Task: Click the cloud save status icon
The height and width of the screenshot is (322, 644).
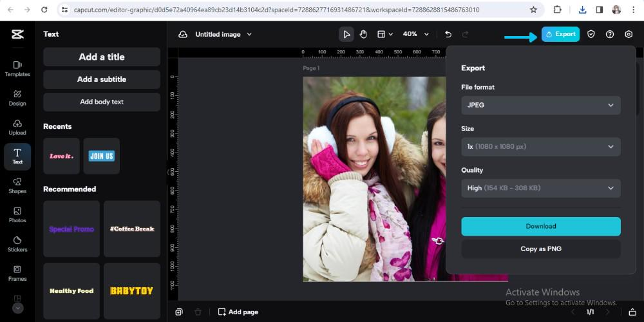Action: coord(183,35)
